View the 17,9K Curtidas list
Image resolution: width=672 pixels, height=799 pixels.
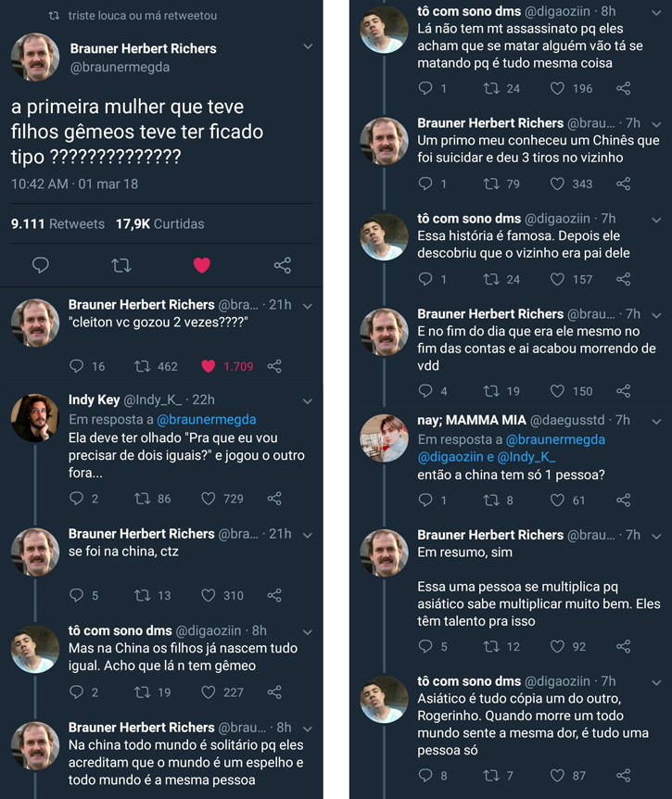click(x=159, y=223)
